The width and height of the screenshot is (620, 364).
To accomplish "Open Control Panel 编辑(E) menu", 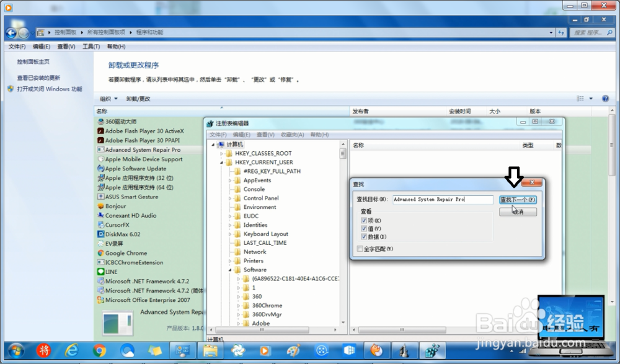I will pos(41,47).
